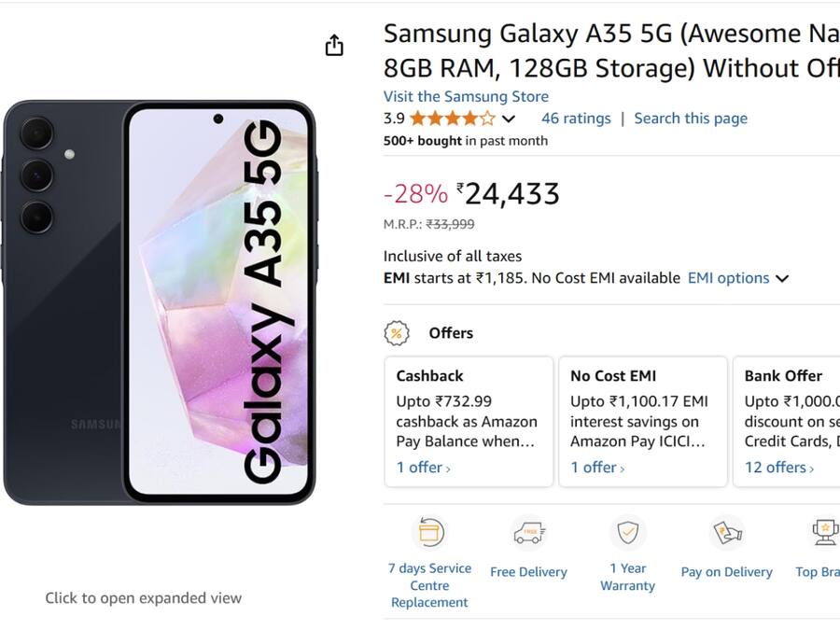The image size is (840, 630).
Task: Click the Pay on Delivery hand icon
Action: [x=727, y=529]
